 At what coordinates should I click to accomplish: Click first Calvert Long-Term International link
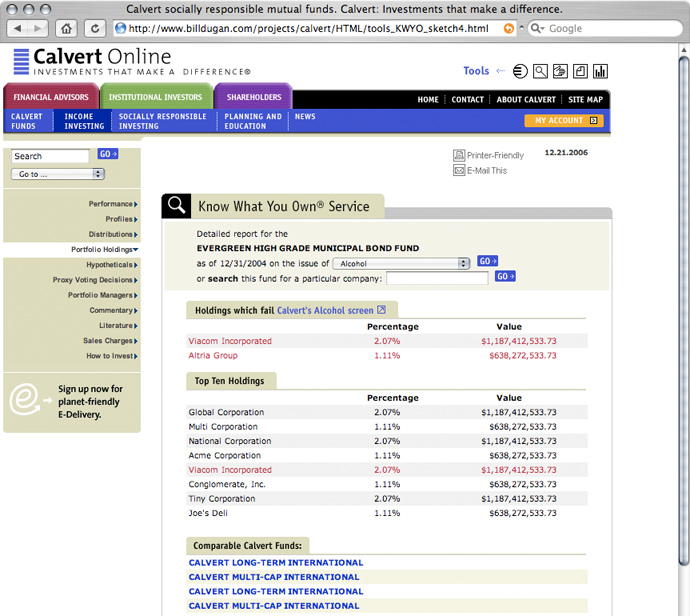(x=276, y=563)
